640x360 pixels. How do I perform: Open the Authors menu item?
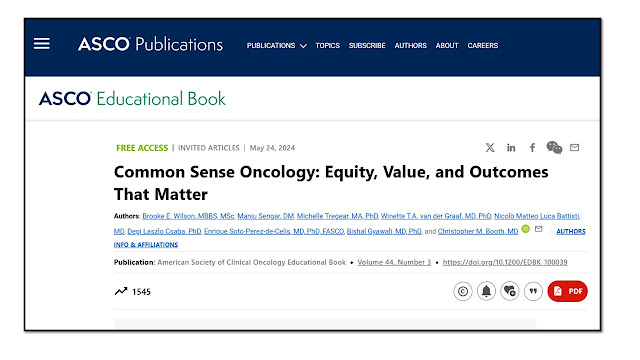click(x=410, y=46)
